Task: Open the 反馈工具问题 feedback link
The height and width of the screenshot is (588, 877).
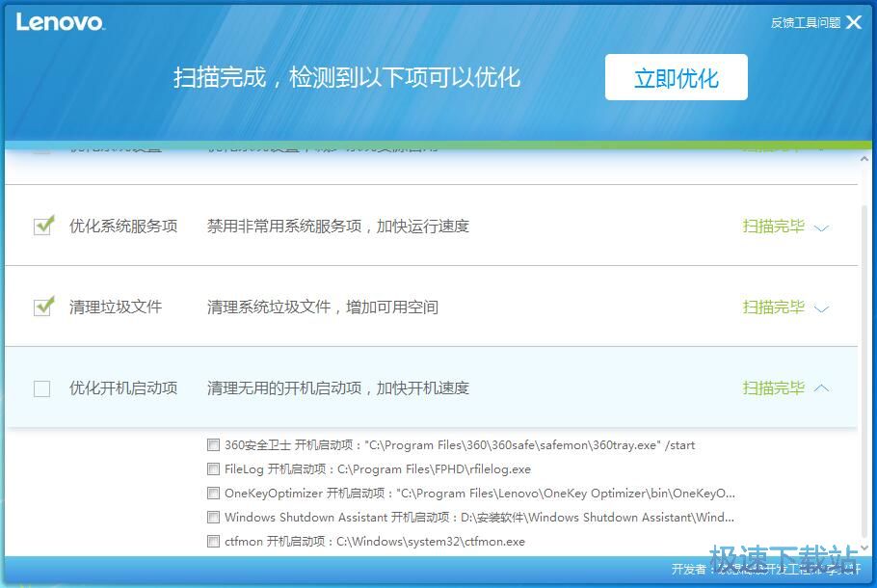Action: pos(805,23)
